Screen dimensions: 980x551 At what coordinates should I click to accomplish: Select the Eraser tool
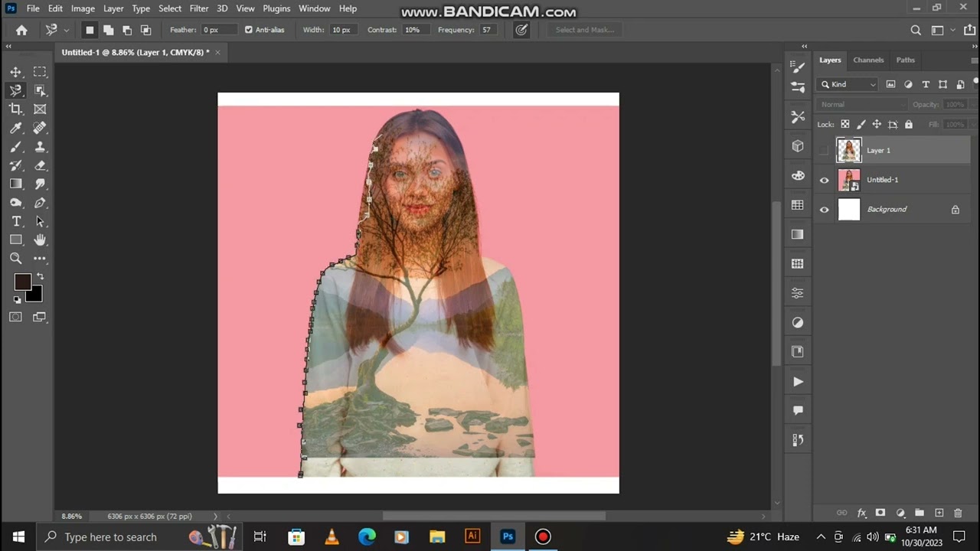40,165
